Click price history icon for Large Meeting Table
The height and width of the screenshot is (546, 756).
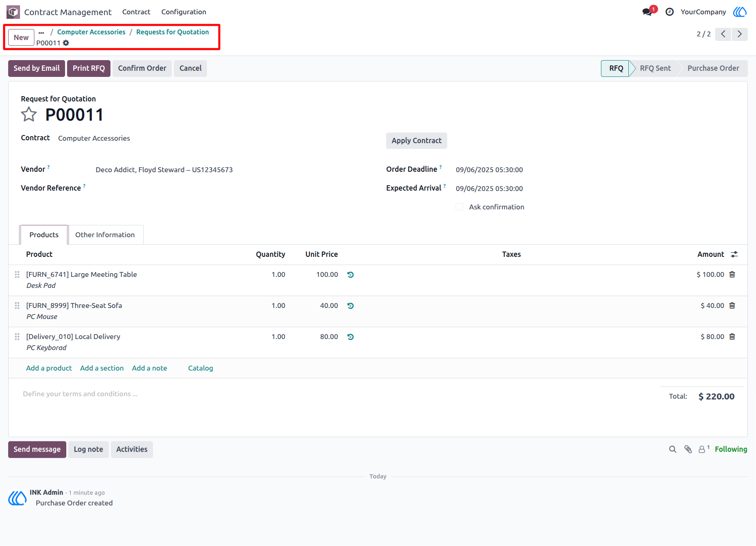(x=351, y=275)
